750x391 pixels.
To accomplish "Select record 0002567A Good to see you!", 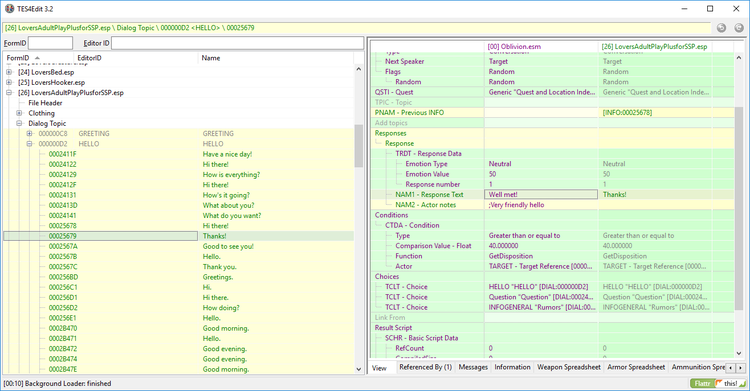I will click(x=178, y=246).
